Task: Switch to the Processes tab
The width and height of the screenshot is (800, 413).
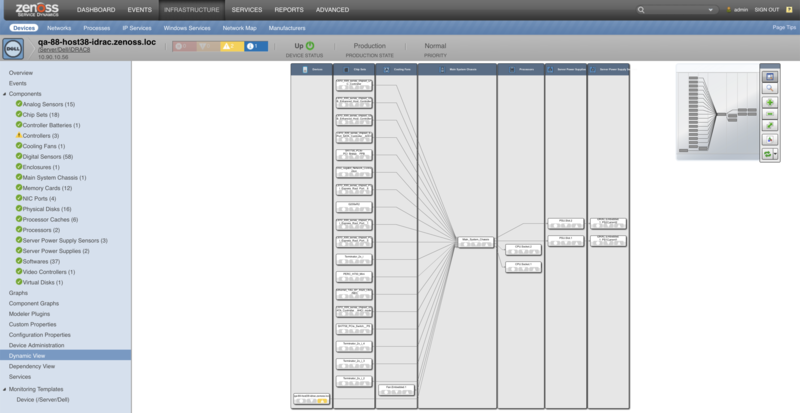Action: coord(96,28)
